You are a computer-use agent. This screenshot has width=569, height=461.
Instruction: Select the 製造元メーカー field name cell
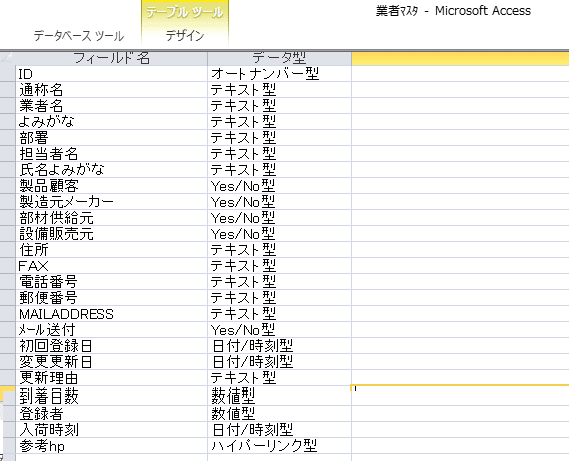coord(111,201)
